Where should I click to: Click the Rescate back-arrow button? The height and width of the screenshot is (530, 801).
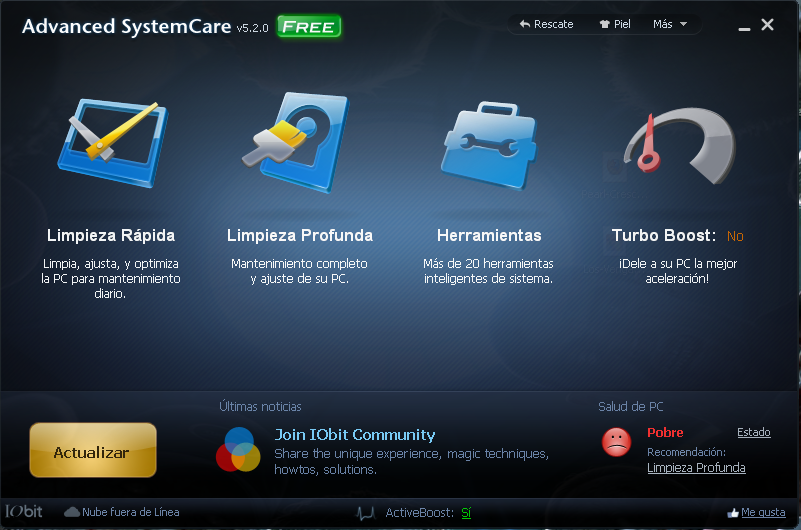coord(546,24)
